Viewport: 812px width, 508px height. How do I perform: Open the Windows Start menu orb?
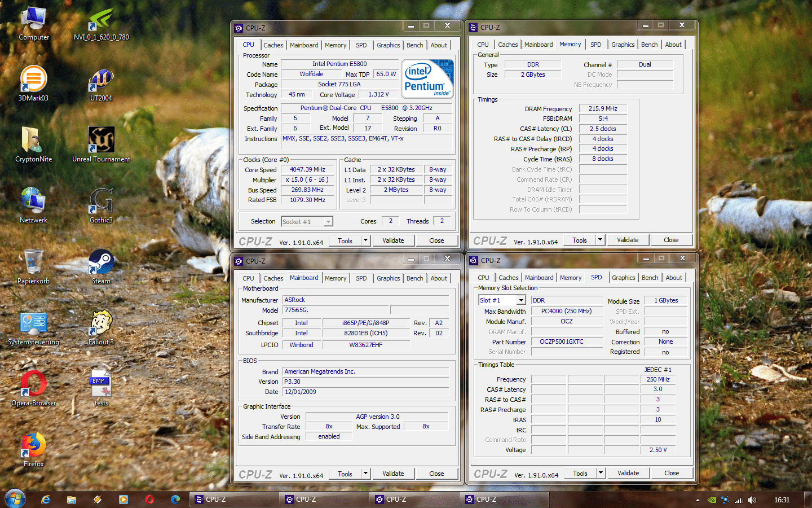pyautogui.click(x=15, y=500)
